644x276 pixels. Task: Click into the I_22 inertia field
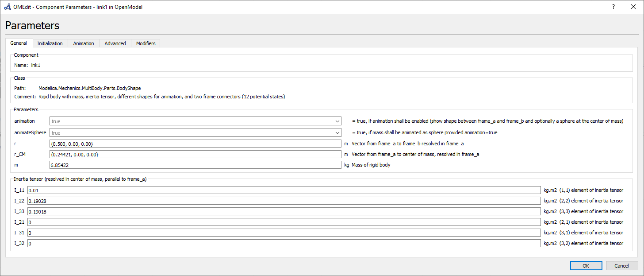[284, 201]
